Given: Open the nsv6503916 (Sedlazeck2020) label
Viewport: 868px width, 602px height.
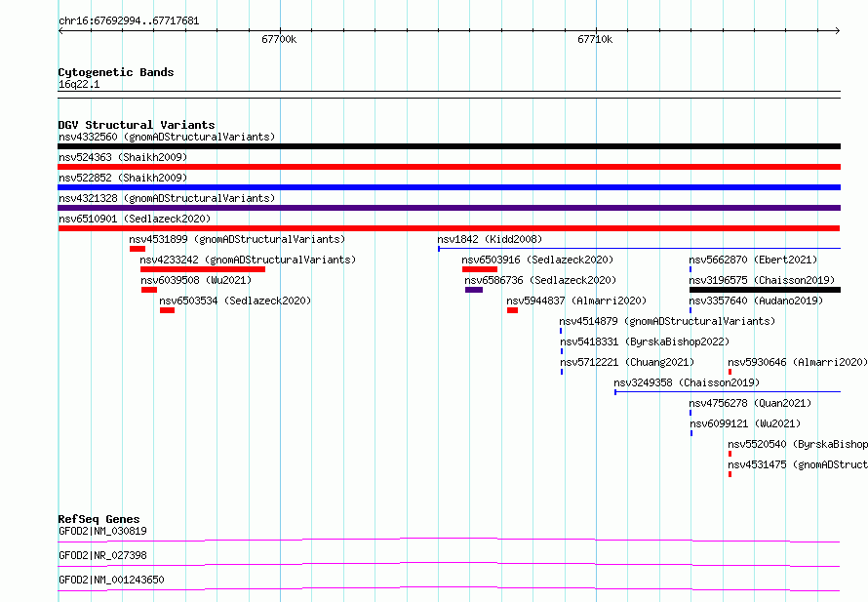Looking at the screenshot, I should (x=537, y=260).
